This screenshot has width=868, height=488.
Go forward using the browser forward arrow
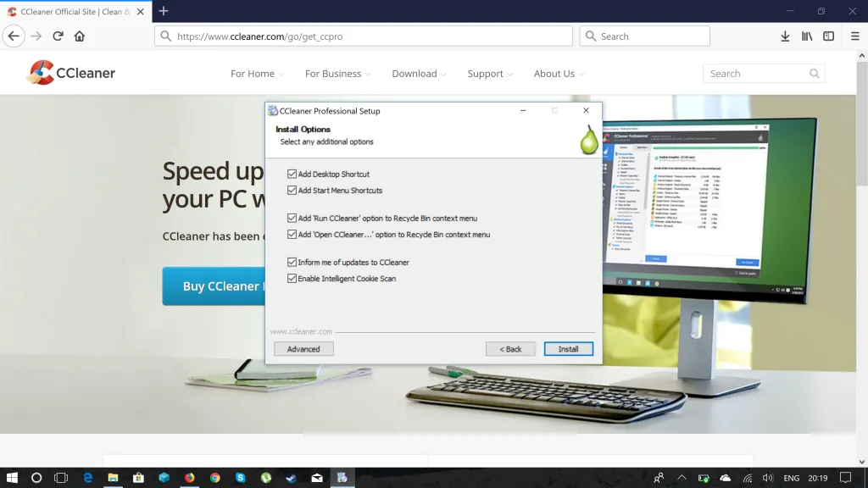[36, 36]
